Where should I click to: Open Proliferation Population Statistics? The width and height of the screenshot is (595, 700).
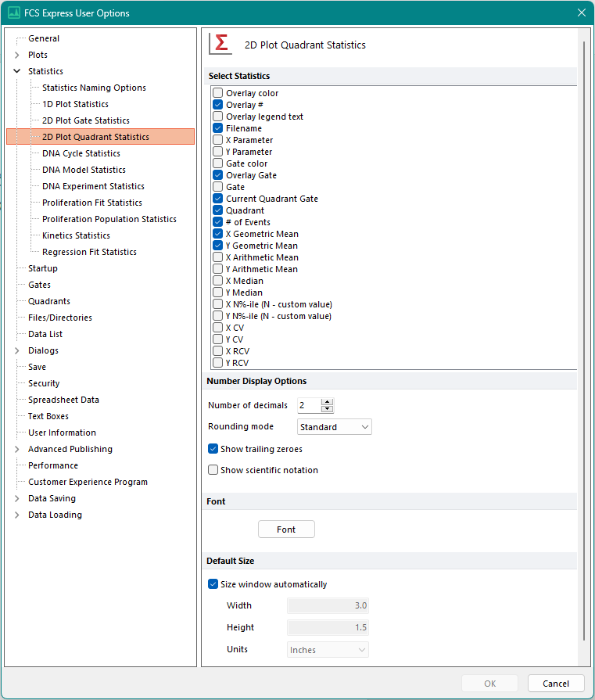click(109, 219)
